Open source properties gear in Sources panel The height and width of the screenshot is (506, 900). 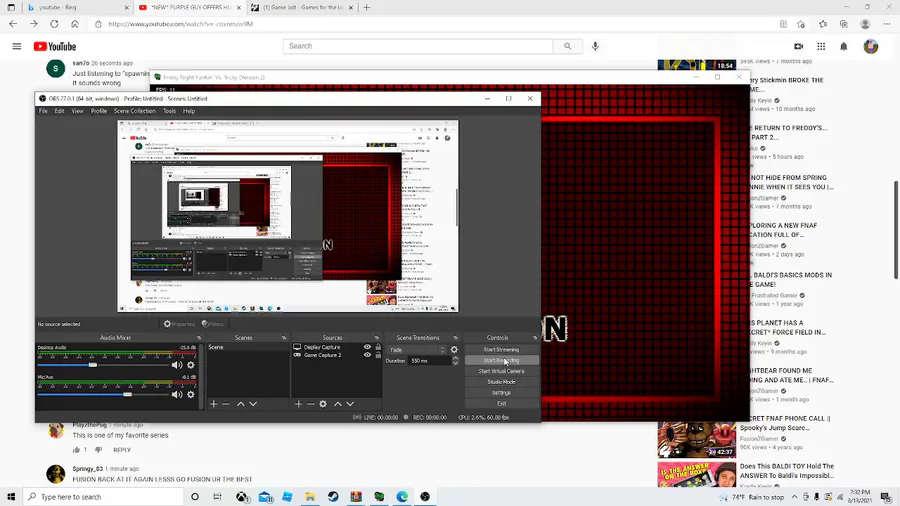point(323,404)
